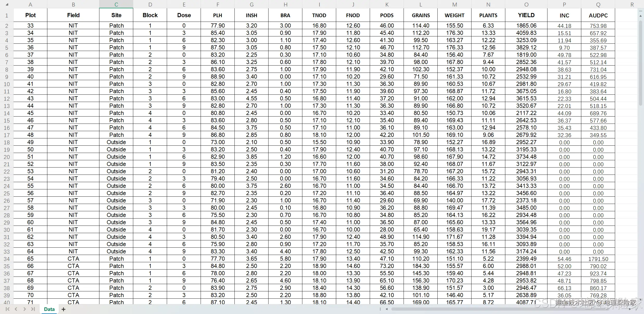This screenshot has width=644, height=314.
Task: Select column F header
Action: coord(218,4)
